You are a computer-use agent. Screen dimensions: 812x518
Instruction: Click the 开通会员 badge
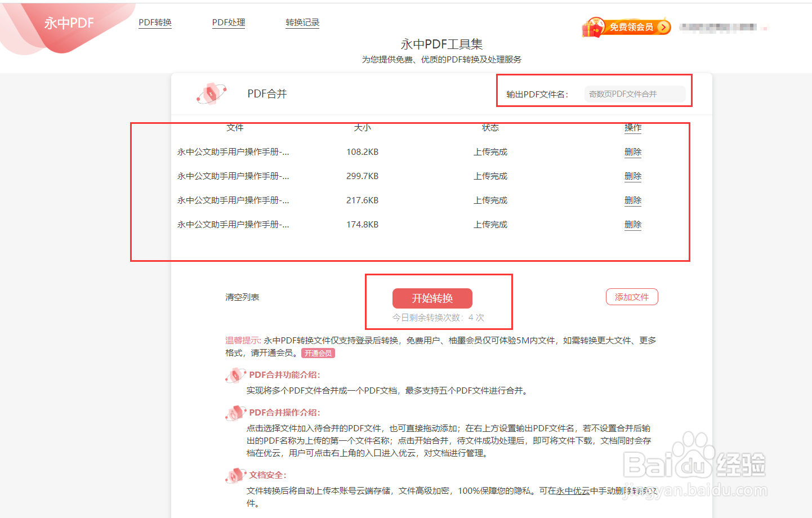point(318,353)
